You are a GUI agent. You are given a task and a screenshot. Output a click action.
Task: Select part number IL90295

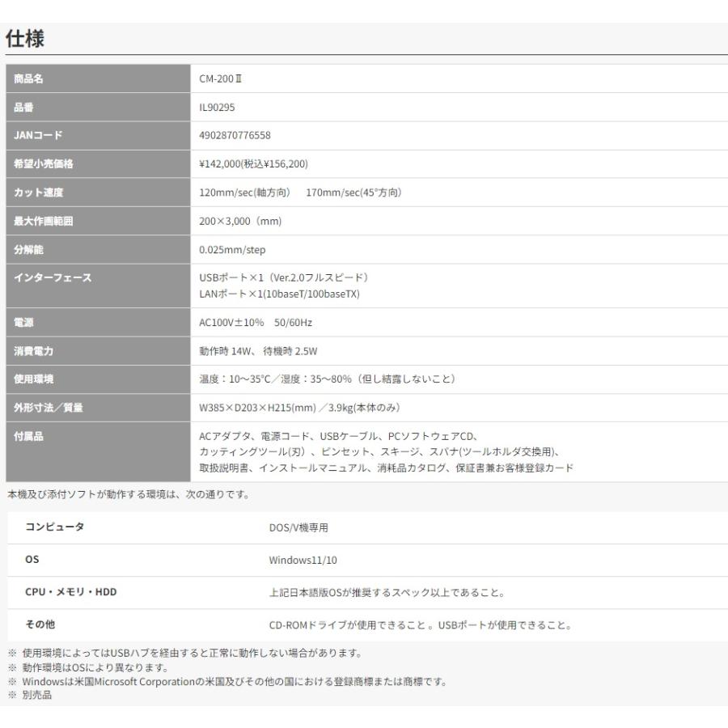217,108
